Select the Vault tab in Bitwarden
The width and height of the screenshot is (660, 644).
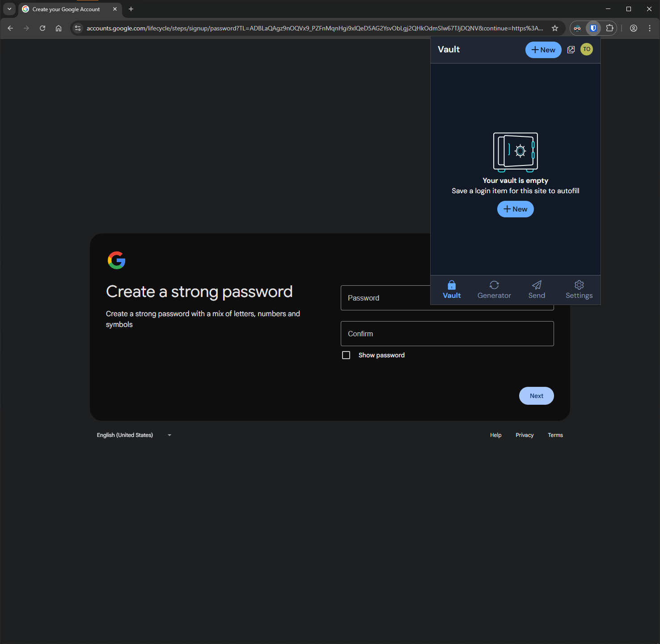(x=451, y=289)
